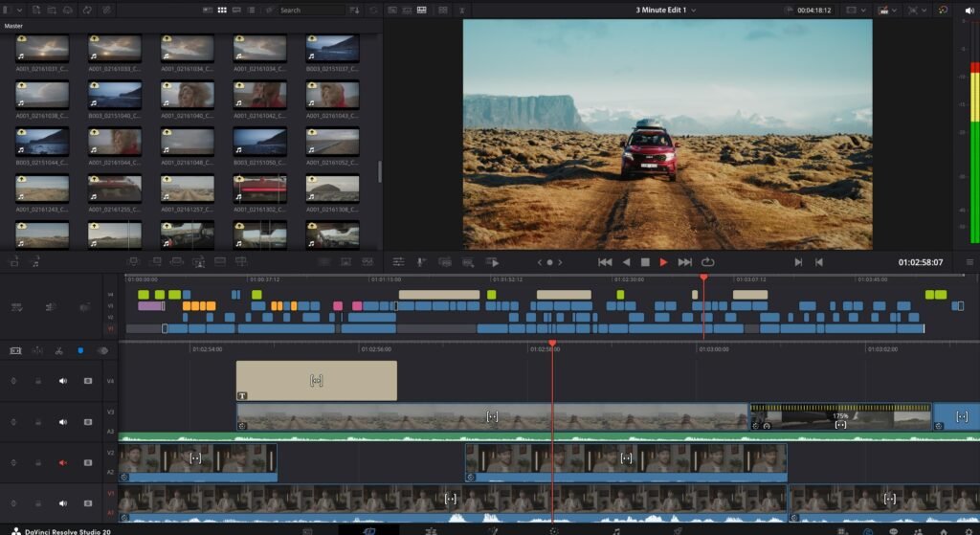Switch media pool to thumbnail grid view
Image resolution: width=980 pixels, height=535 pixels.
(x=222, y=10)
